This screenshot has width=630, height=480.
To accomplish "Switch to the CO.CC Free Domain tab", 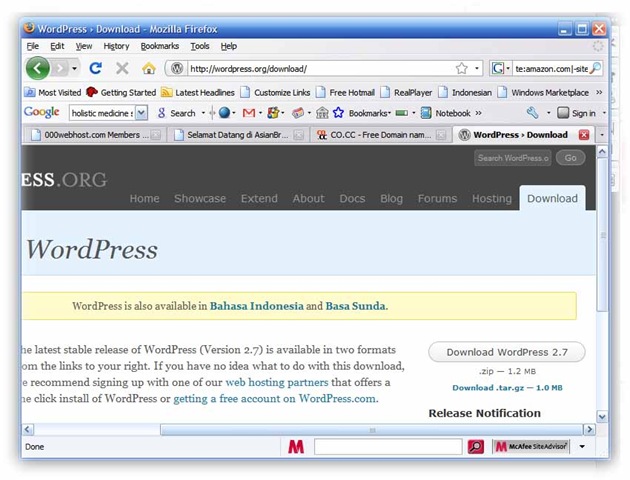I will click(x=380, y=135).
